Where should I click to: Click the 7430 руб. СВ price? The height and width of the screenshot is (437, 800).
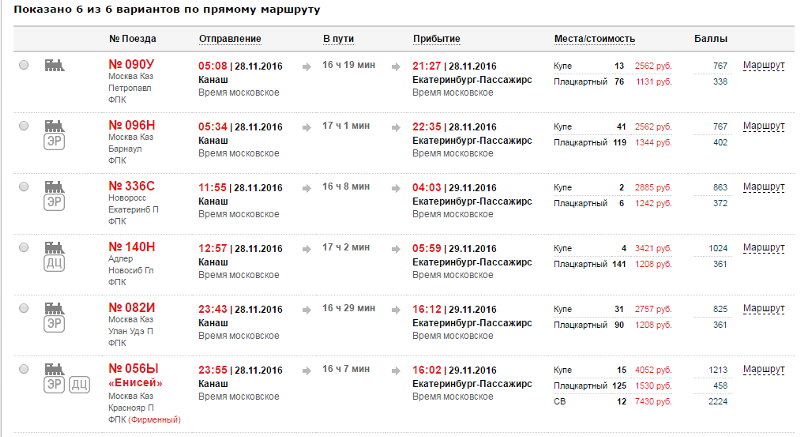coord(653,402)
